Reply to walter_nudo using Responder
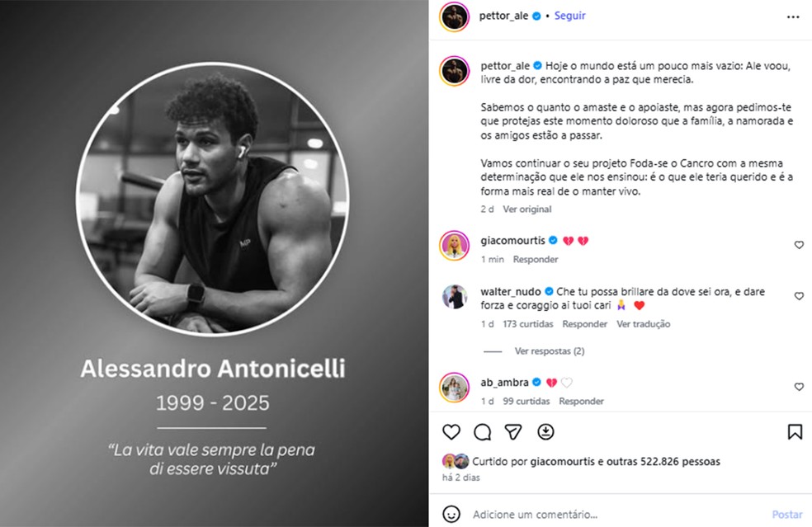This screenshot has height=527, width=812. coord(584,323)
